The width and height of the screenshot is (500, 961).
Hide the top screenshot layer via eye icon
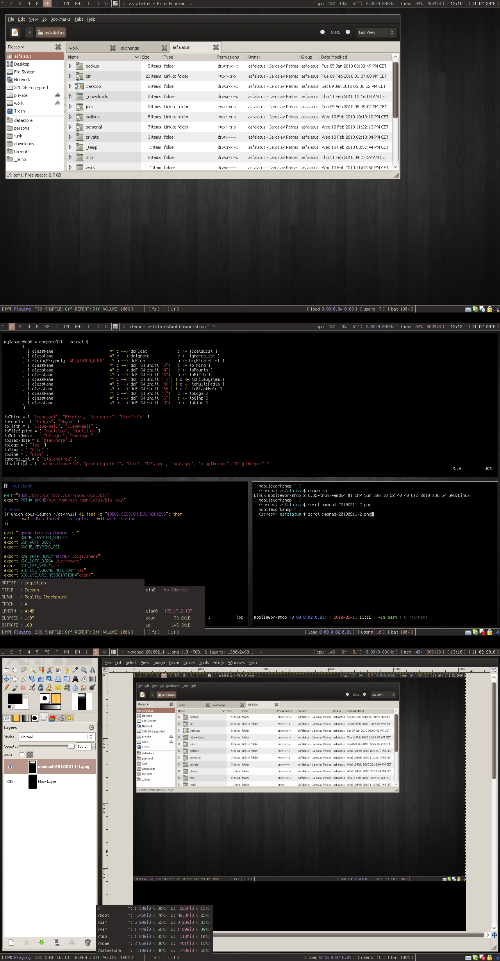click(10, 767)
